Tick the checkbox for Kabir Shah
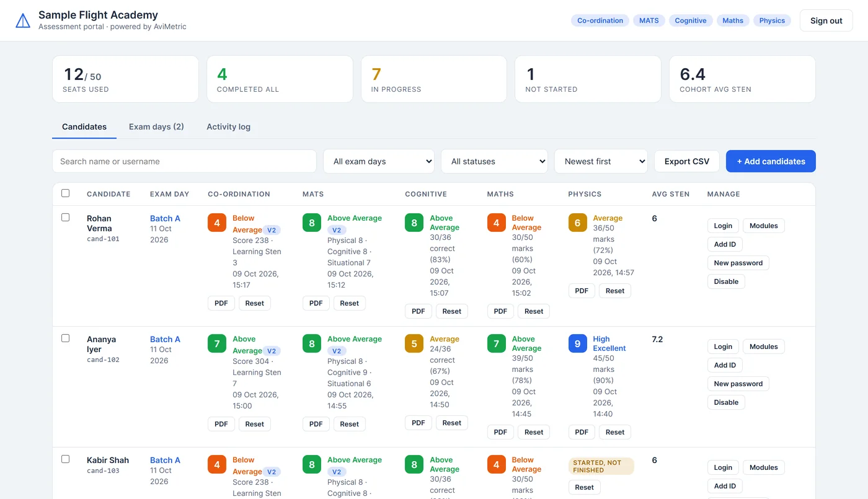The height and width of the screenshot is (499, 868). [x=66, y=459]
